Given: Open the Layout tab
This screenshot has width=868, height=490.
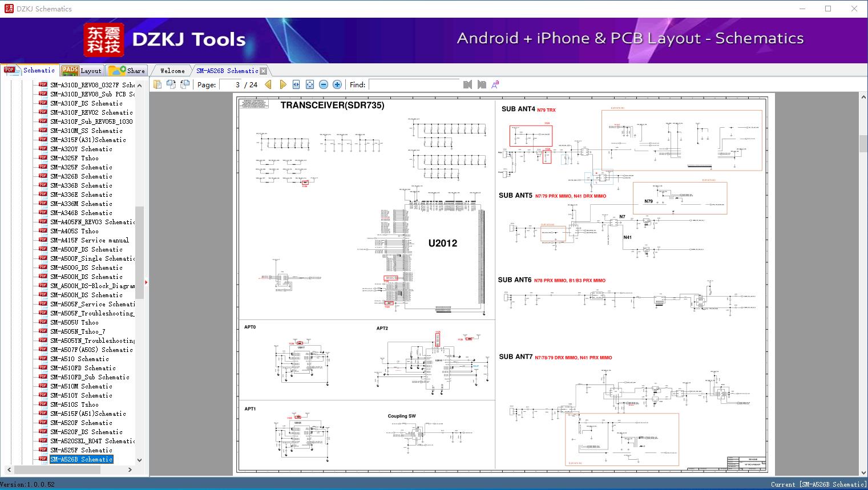Looking at the screenshot, I should click(x=82, y=71).
